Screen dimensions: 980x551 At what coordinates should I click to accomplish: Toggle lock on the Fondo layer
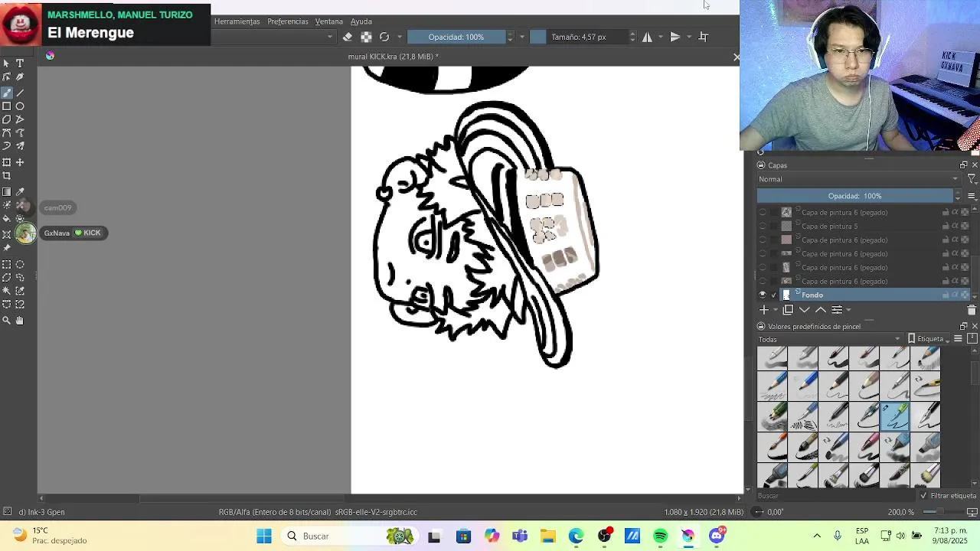point(946,295)
